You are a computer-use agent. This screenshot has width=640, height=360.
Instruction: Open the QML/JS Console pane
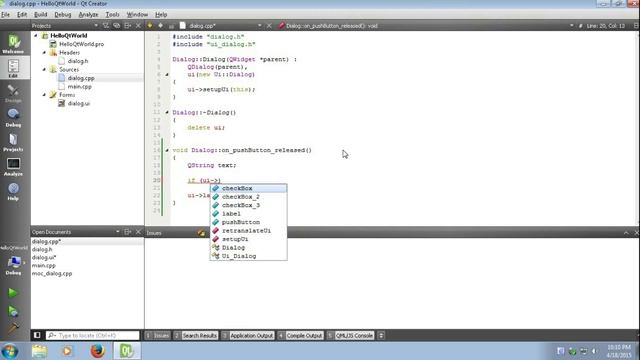coord(350,336)
